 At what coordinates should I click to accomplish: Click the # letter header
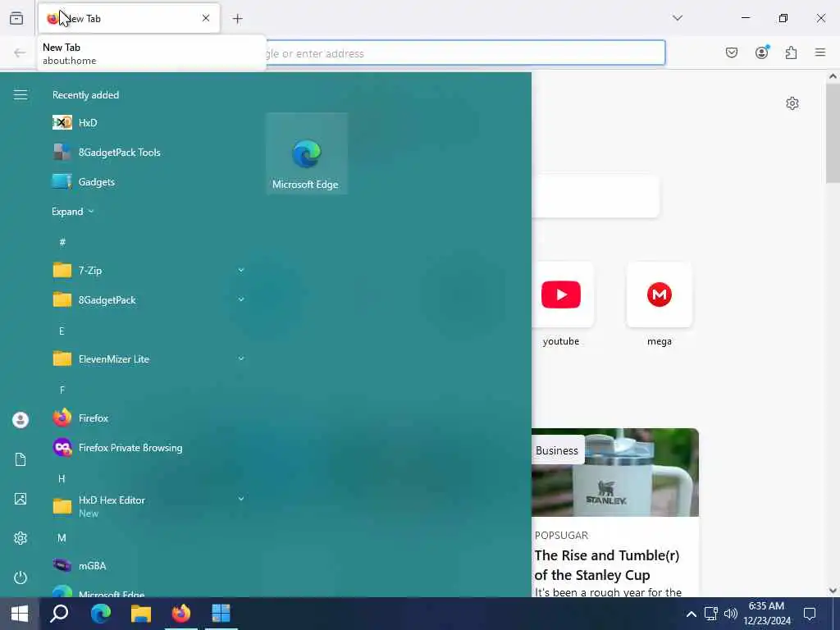click(62, 242)
